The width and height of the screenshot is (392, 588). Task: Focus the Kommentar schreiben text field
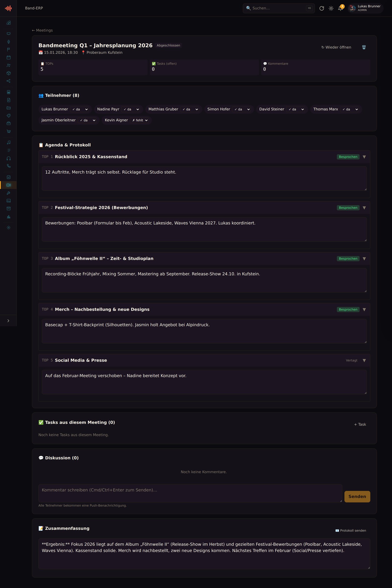(x=190, y=493)
